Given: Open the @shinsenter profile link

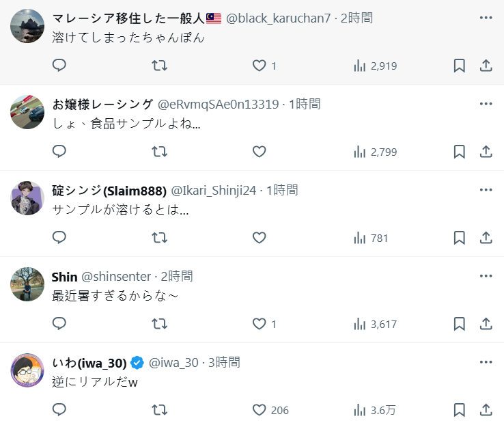Looking at the screenshot, I should coord(116,277).
